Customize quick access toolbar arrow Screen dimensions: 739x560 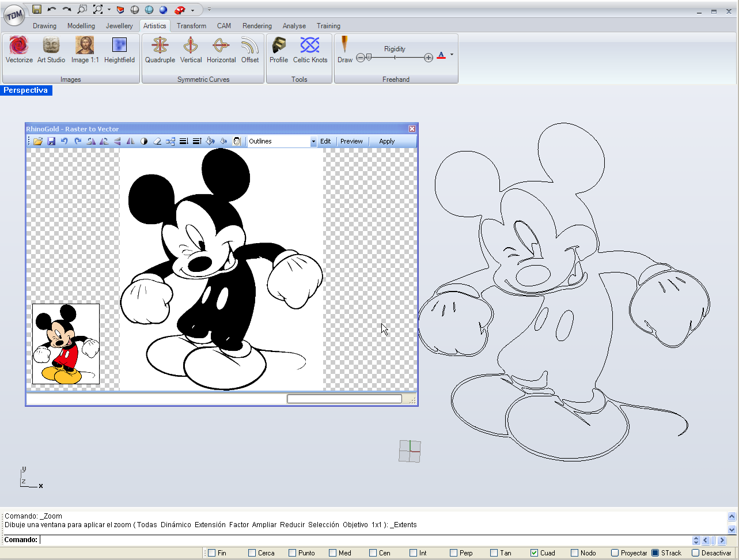(x=209, y=9)
